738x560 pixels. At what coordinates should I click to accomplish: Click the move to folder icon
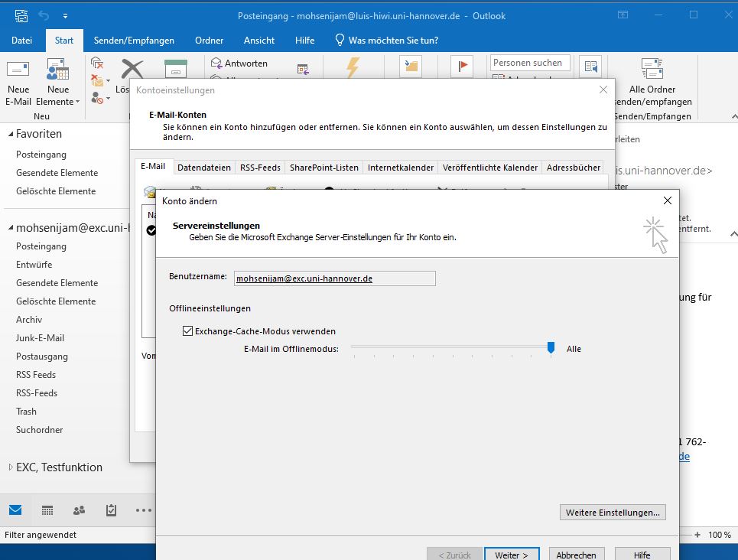click(411, 66)
